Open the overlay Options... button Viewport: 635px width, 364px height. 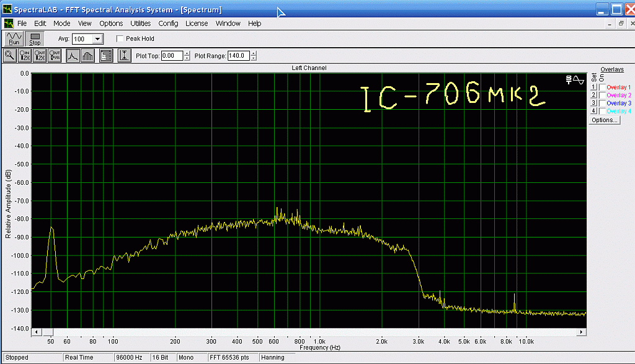(x=604, y=120)
